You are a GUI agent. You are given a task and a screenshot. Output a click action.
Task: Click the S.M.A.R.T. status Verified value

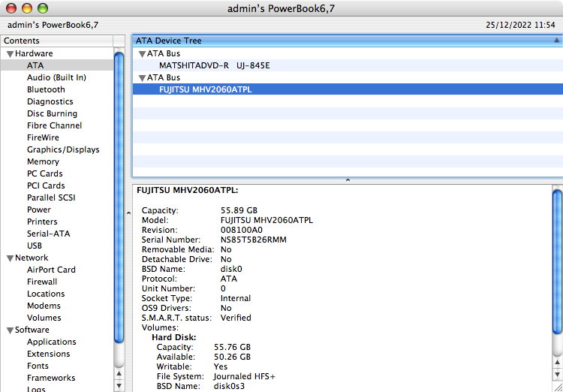(x=236, y=318)
